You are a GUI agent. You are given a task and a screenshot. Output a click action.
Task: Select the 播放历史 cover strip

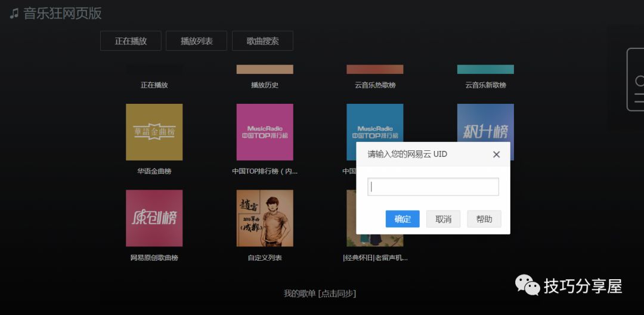265,69
